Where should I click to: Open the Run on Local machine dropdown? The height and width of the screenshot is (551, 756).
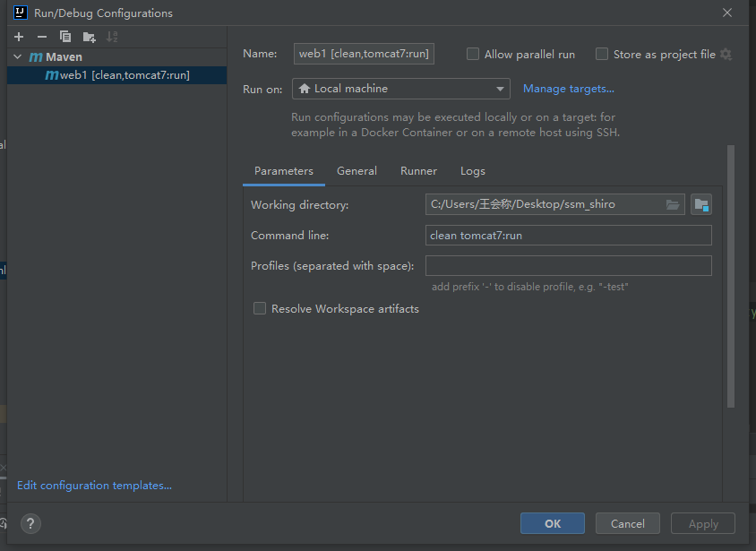[400, 89]
